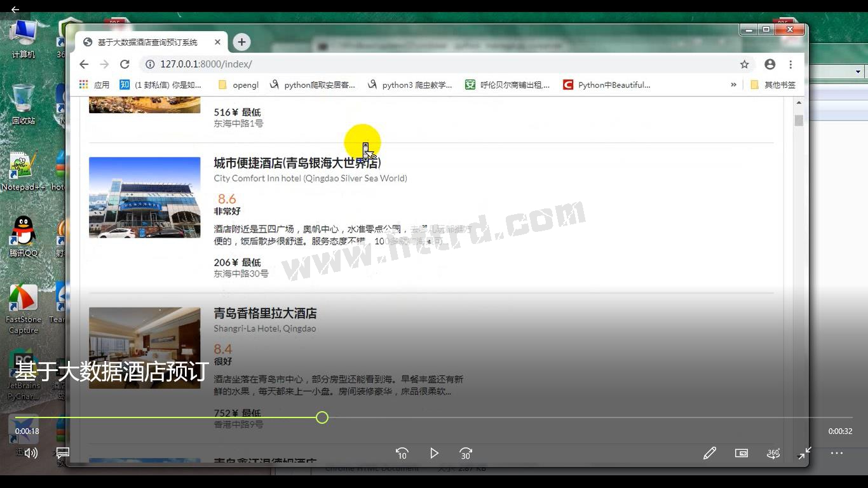Open the JetBrains PyCharm desktop shortcut
This screenshot has height=488, width=868.
click(24, 375)
